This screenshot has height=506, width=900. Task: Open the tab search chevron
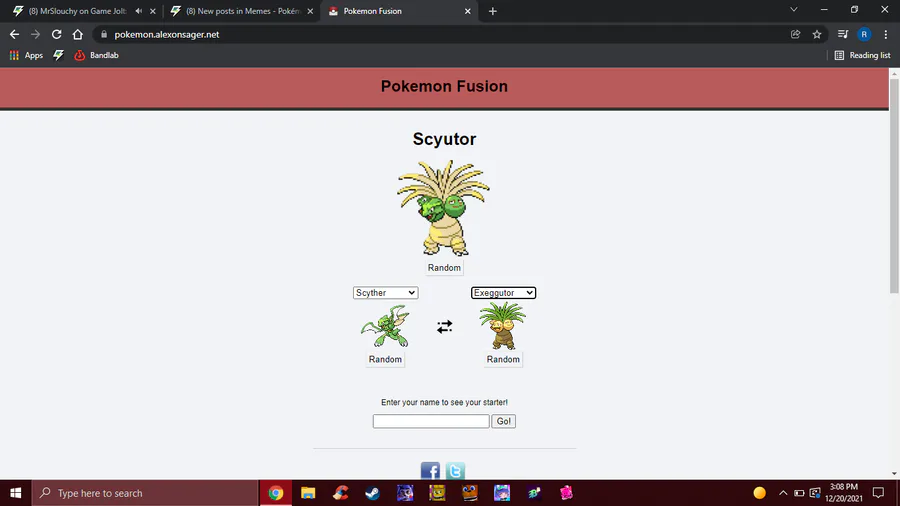794,10
